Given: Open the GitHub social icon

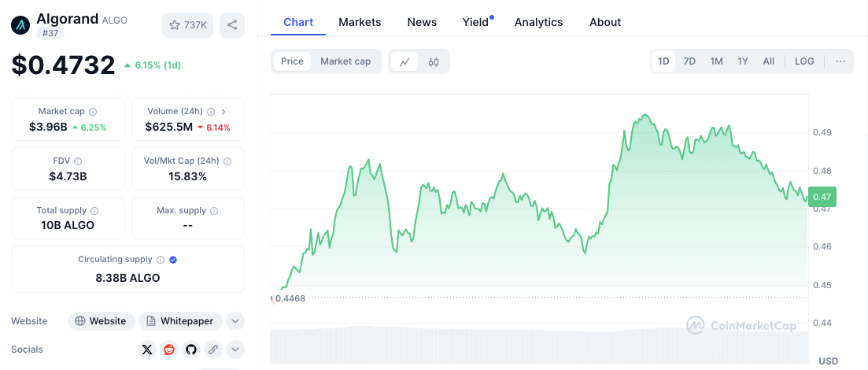Looking at the screenshot, I should click(190, 350).
